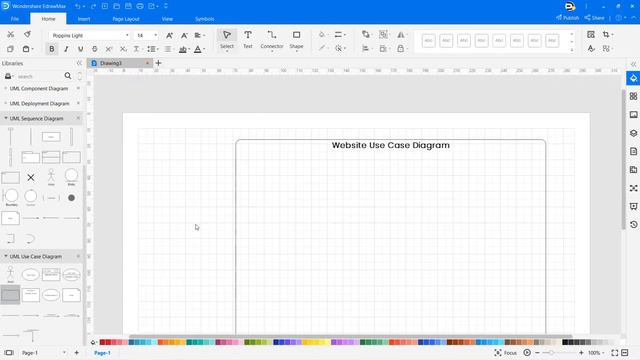Switch to the View tab
Screen dimensions: 640x360
tap(167, 19)
